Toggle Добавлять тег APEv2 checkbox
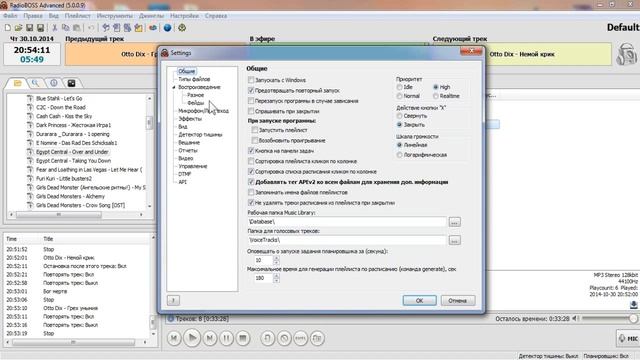The width and height of the screenshot is (640, 360). click(x=251, y=182)
